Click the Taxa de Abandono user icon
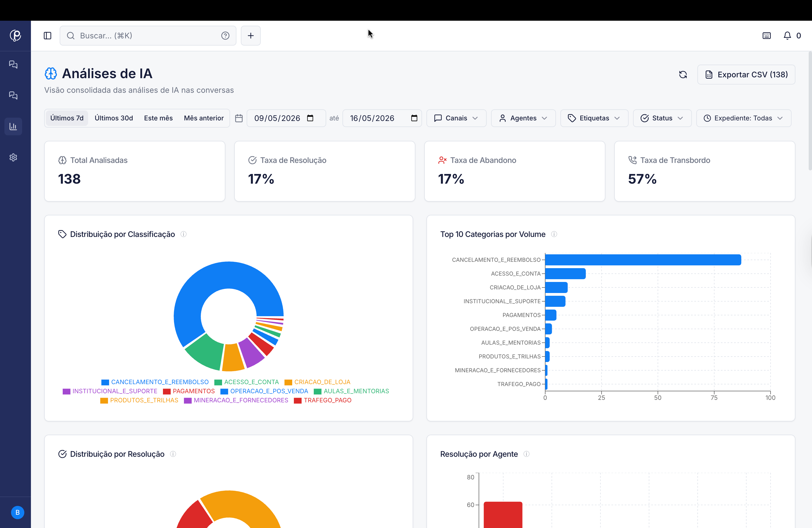The height and width of the screenshot is (528, 812). [442, 160]
